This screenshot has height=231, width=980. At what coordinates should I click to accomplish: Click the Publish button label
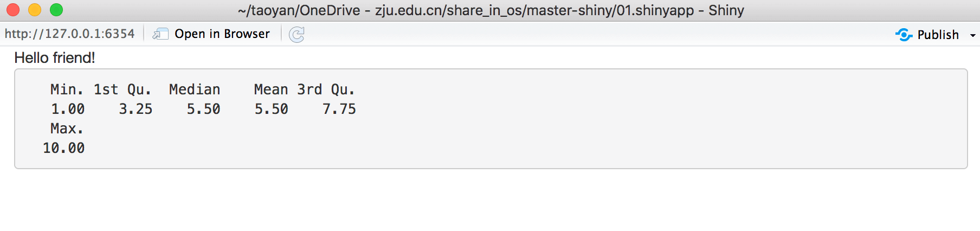tap(938, 35)
